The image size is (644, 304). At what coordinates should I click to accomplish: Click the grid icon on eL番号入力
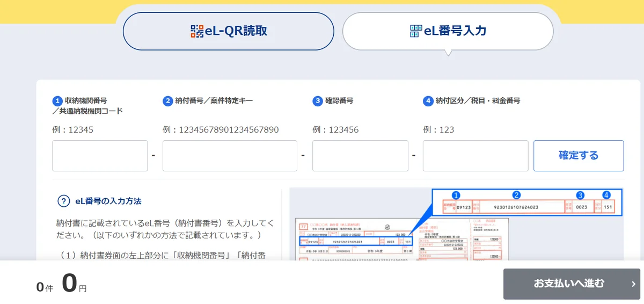416,31
